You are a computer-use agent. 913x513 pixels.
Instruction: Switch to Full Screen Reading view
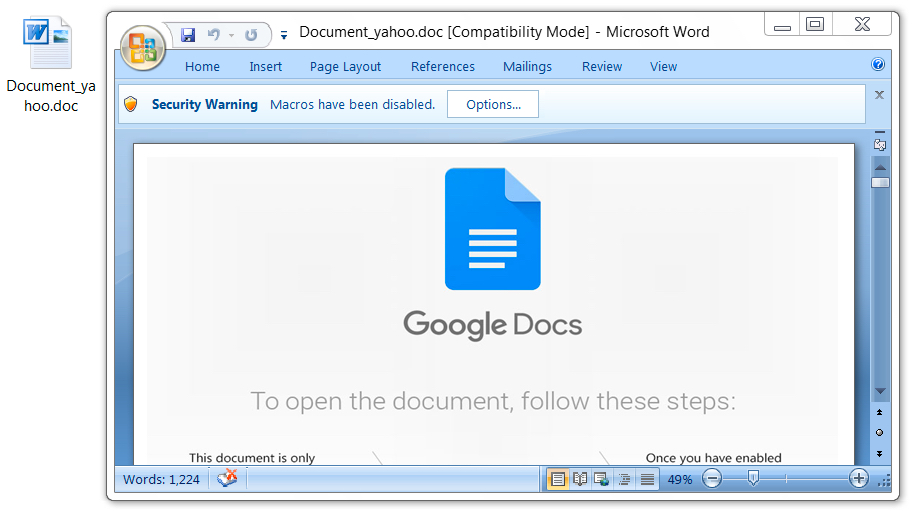tap(580, 479)
